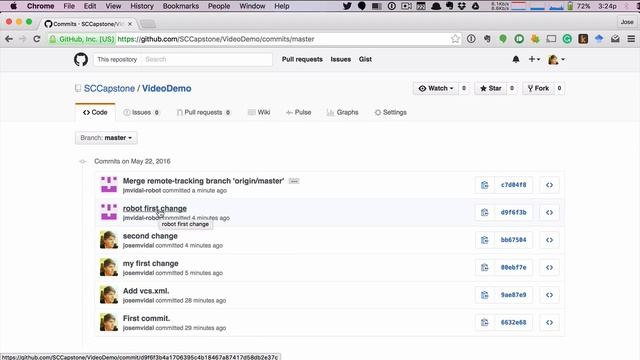This screenshot has height=360, width=640.
Task: Open the Chrome hamburger menu
Action: (x=631, y=39)
